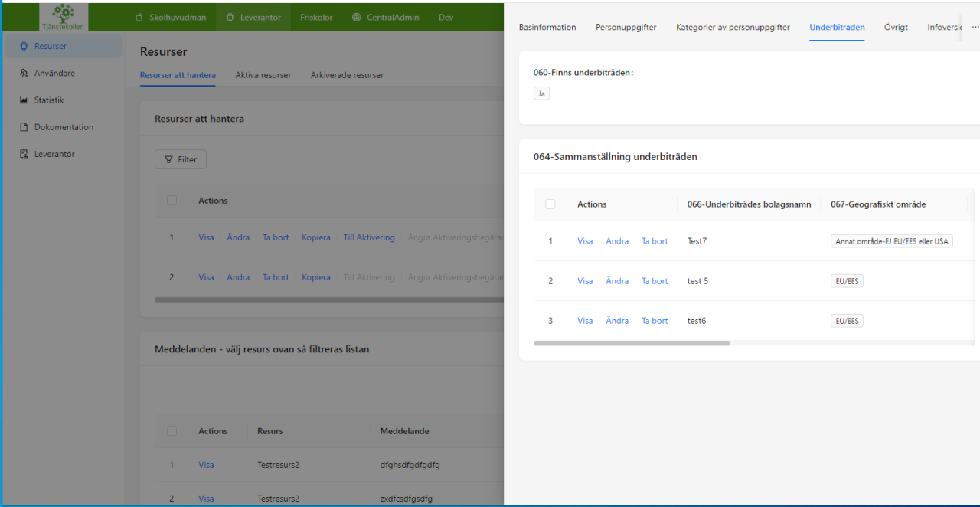980x507 pixels.
Task: Click Ändra for test6 row
Action: (x=617, y=321)
